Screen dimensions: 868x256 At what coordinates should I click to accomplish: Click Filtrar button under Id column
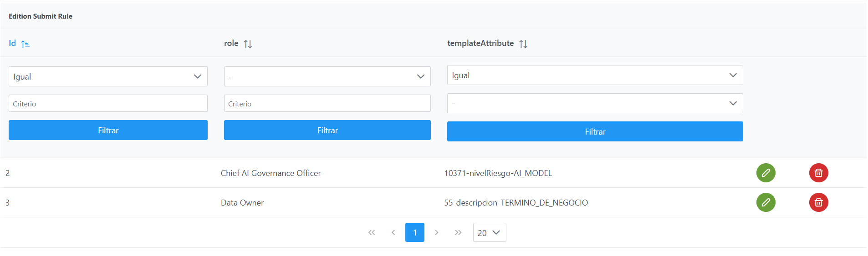(108, 130)
